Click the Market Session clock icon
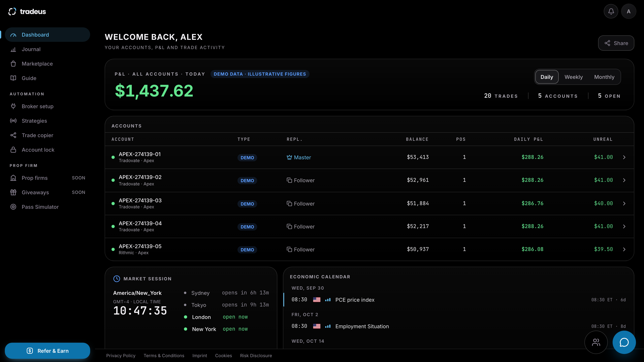 pos(117,279)
